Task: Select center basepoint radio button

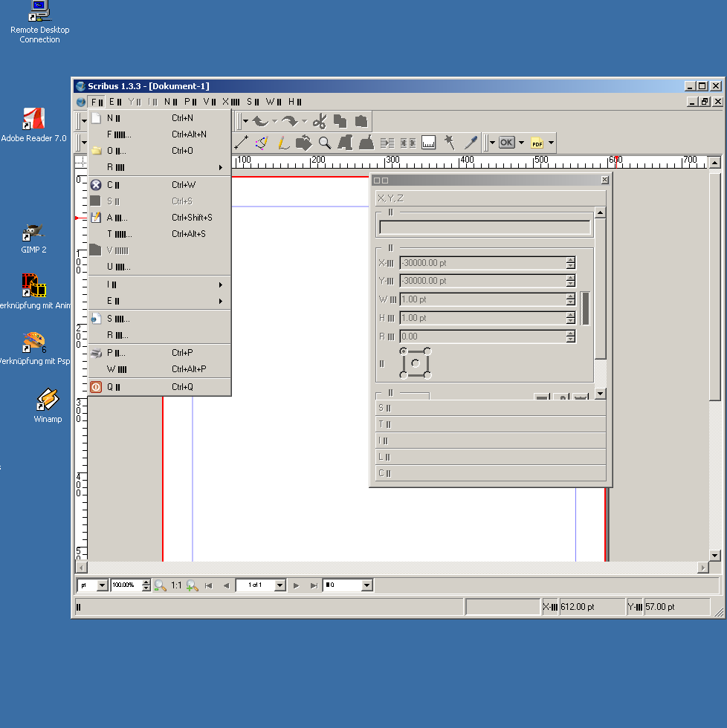Action: click(x=416, y=363)
